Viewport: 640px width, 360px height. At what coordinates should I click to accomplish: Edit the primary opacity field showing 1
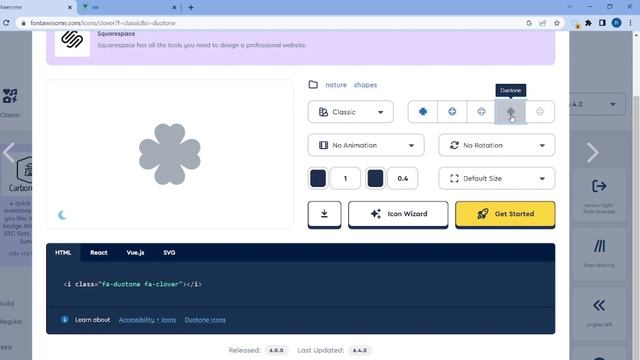click(345, 178)
